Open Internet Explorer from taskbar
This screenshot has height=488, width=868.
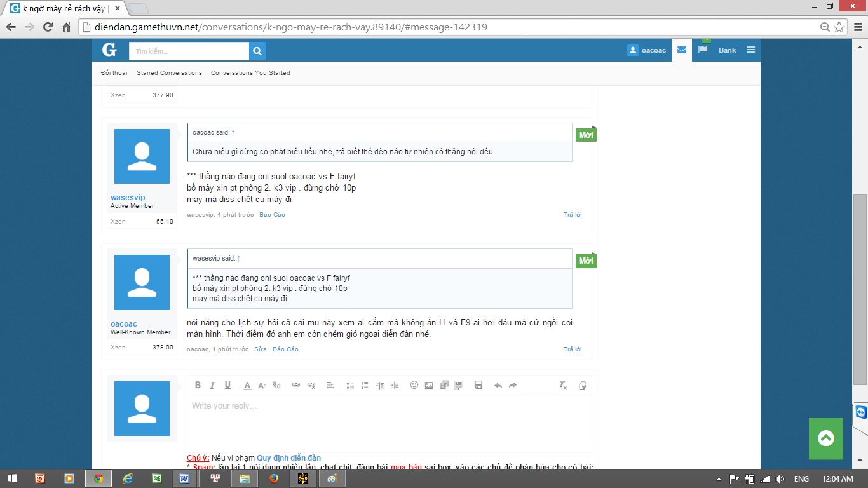point(128,478)
